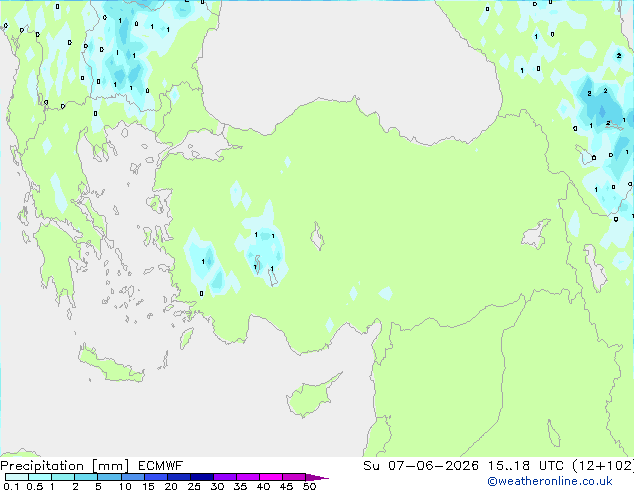The height and width of the screenshot is (490, 634).
Task: Click the 'Su 07-06-2026' date text
Action: click(x=421, y=466)
